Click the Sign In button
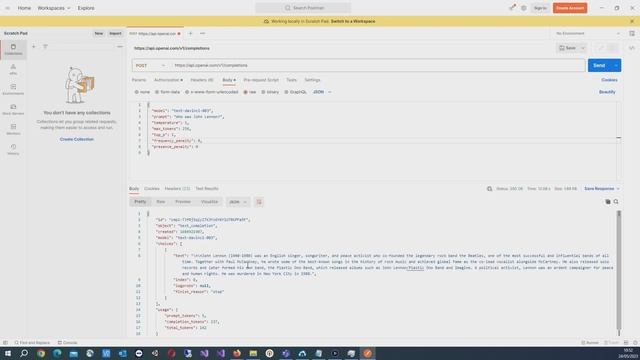640x360 pixels. [x=540, y=8]
